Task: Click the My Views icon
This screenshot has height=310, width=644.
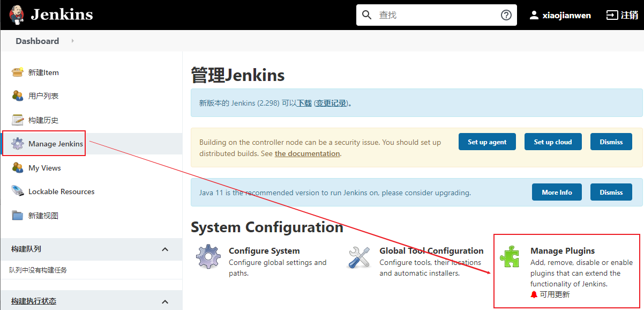Action: (18, 168)
